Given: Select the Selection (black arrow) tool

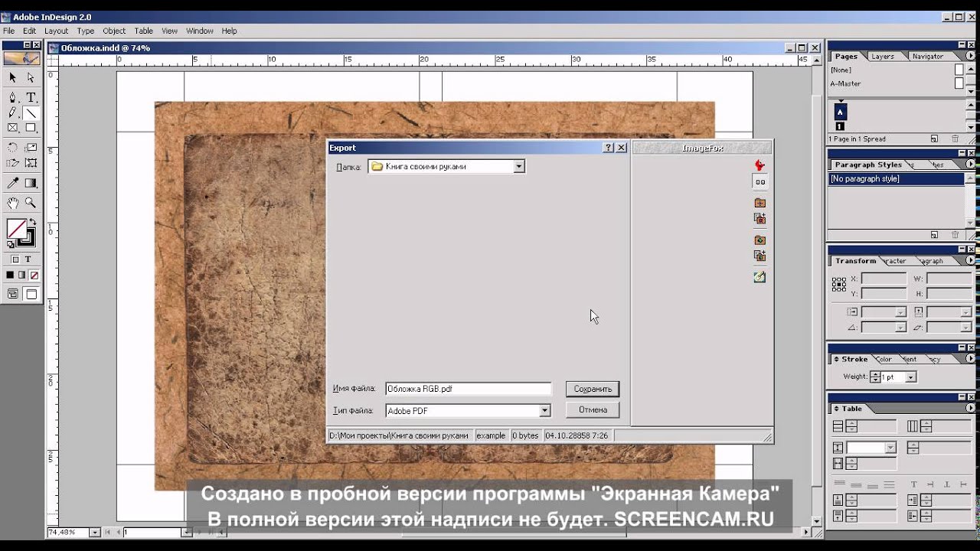Looking at the screenshot, I should [x=12, y=77].
